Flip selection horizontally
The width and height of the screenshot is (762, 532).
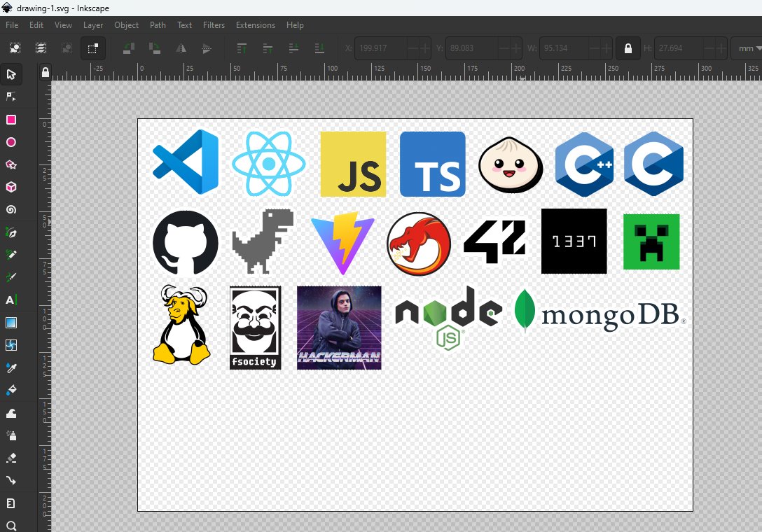pyautogui.click(x=181, y=48)
